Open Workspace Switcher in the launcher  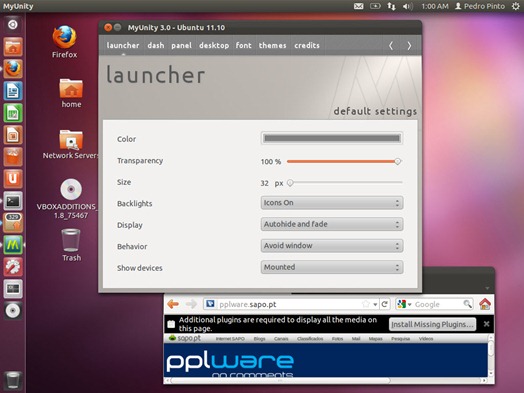coord(13,289)
